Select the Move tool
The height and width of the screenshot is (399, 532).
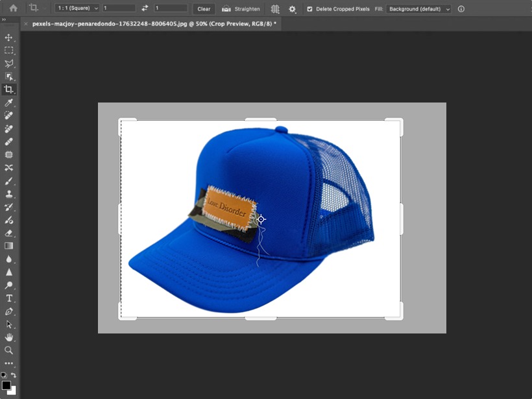coord(9,38)
